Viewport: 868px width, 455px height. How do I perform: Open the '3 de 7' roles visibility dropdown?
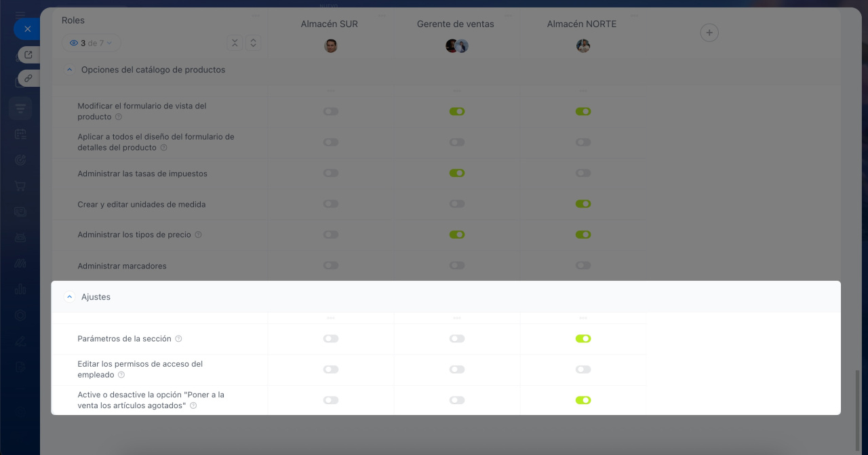92,43
